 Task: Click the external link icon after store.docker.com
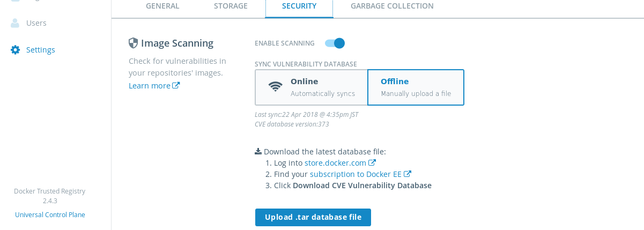pos(372,162)
